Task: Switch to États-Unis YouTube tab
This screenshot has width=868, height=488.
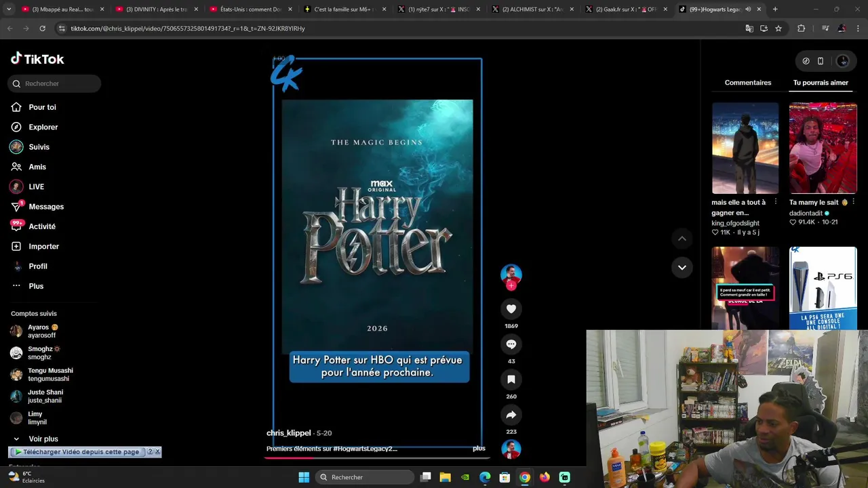Action: click(250, 9)
